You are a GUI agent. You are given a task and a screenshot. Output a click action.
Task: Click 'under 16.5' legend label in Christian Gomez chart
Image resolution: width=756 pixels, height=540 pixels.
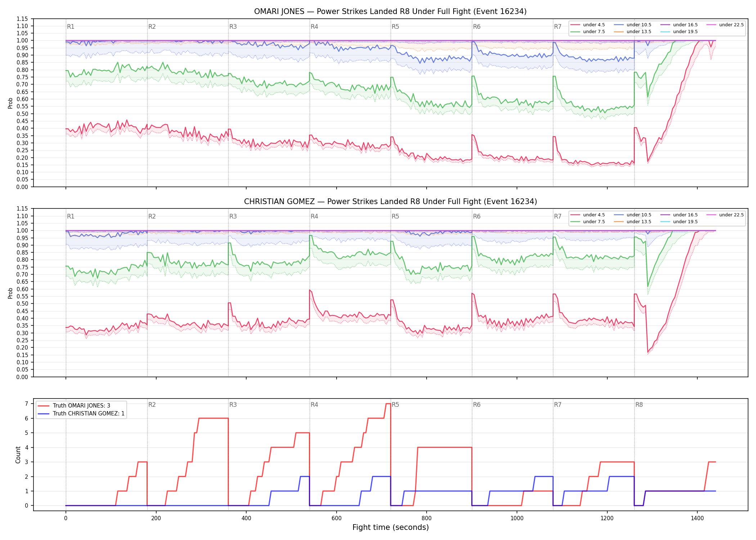point(685,215)
